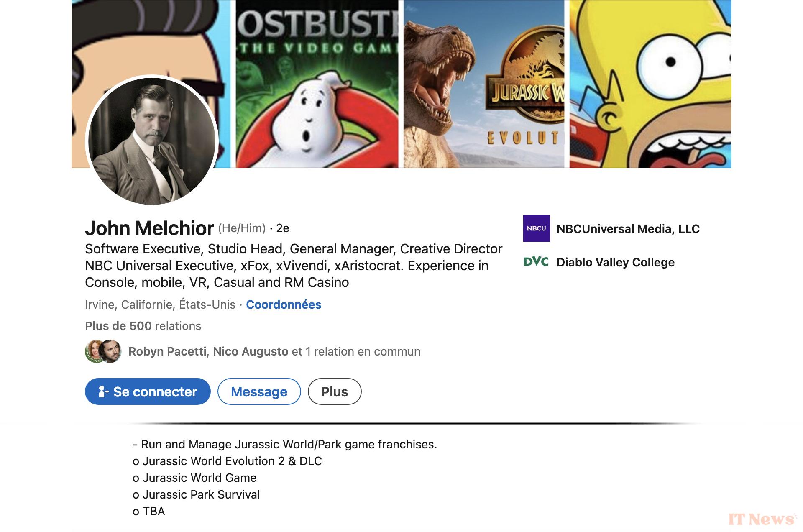This screenshot has height=532, width=803.
Task: Click the Homer Simpson banner image
Action: point(650,84)
